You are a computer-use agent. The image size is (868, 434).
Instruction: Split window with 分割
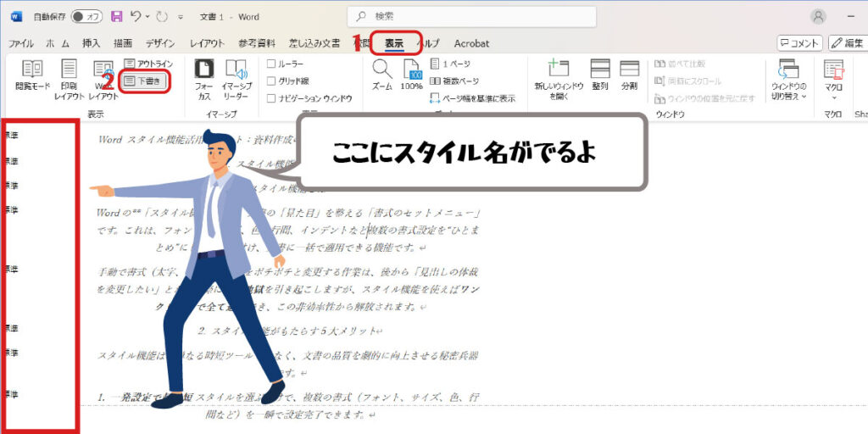(629, 75)
